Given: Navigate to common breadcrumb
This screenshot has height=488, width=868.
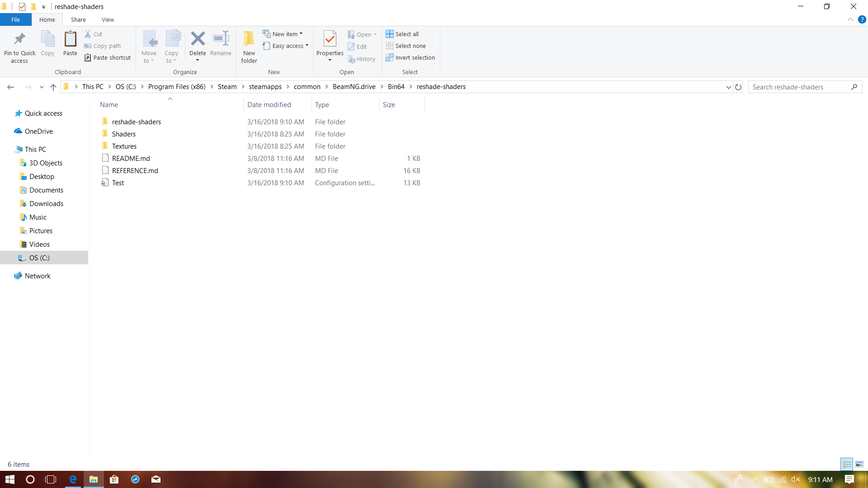Looking at the screenshot, I should point(307,87).
